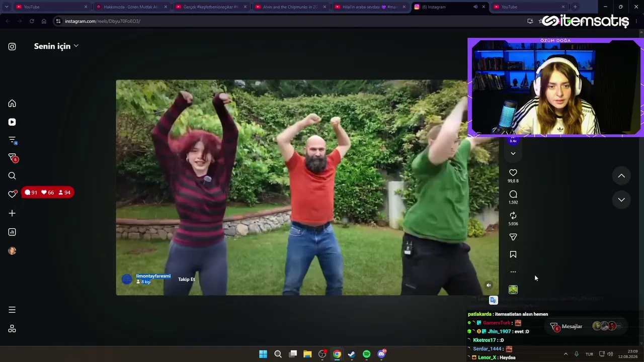Mute the reel audio

489,285
